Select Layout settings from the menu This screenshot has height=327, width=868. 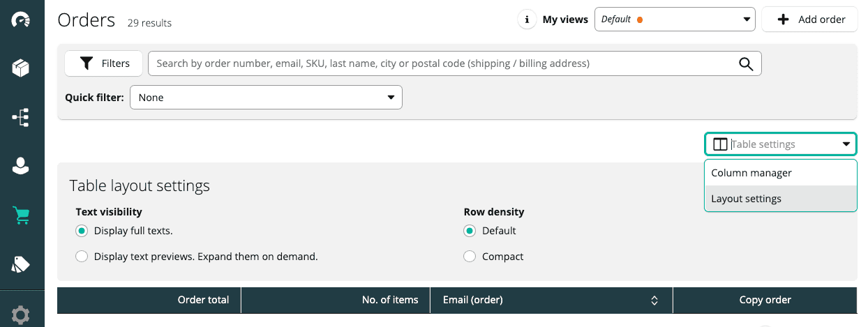746,199
